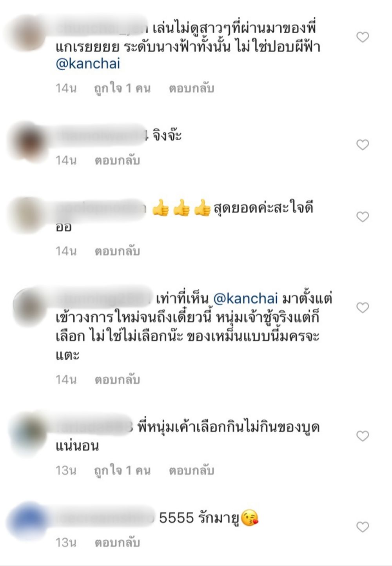Image resolution: width=392 pixels, height=566 pixels.
Task: View who liked the first comment
Action: point(122,88)
